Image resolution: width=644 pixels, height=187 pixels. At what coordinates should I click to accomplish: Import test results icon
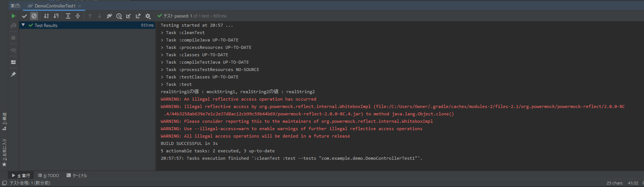[129, 16]
